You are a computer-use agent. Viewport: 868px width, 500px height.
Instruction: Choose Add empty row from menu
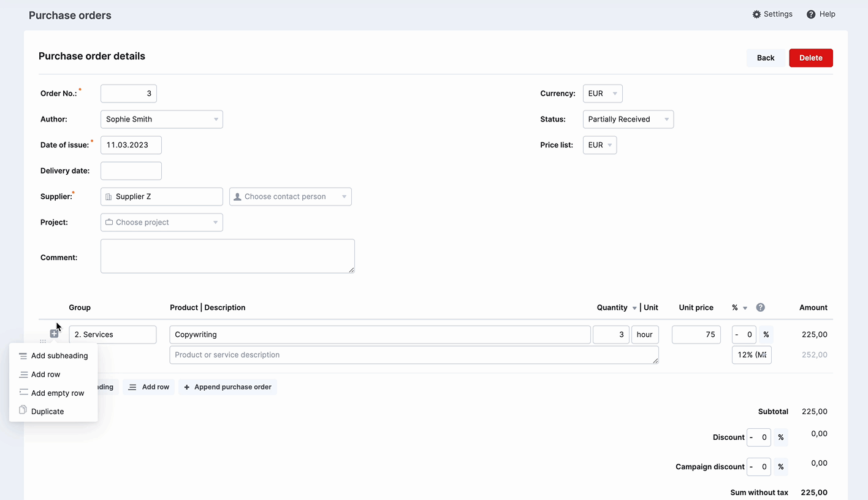click(53, 393)
